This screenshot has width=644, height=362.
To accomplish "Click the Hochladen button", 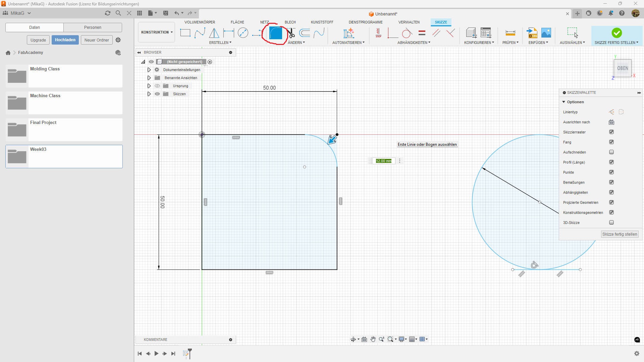I will click(x=65, y=40).
